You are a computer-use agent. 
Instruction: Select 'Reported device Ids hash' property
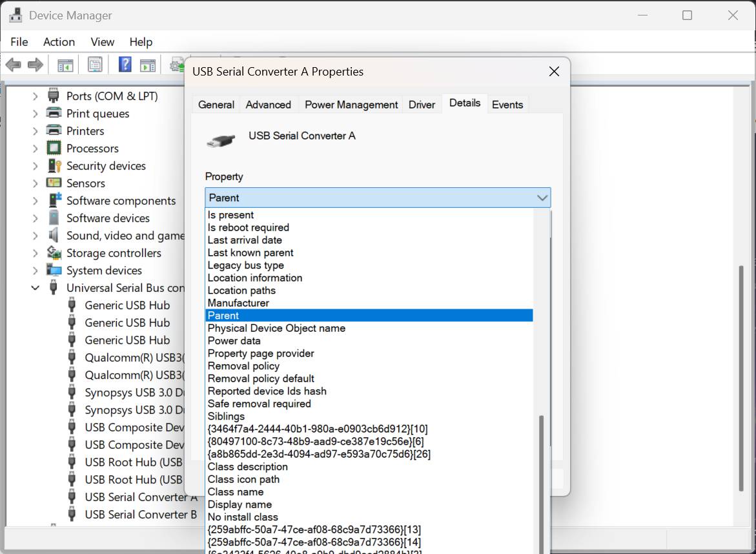(369, 391)
